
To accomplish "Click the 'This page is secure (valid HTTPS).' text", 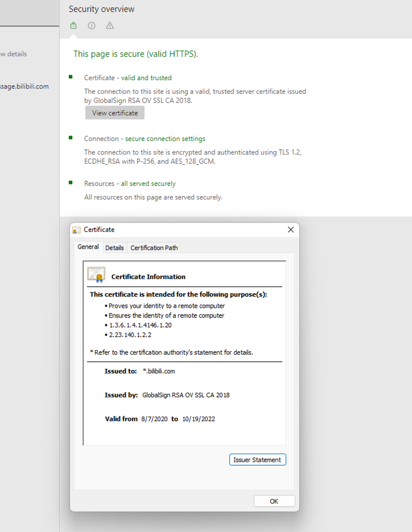I will pos(136,54).
